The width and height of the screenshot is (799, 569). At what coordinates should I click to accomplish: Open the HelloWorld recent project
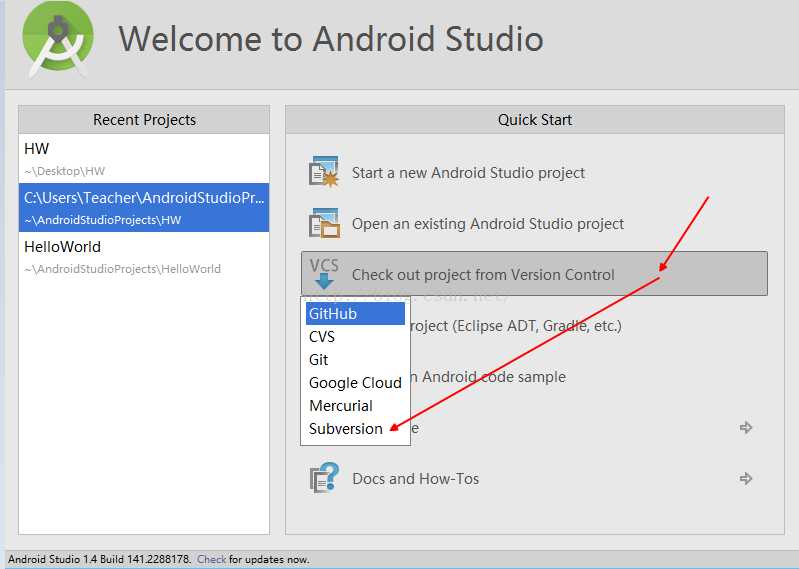point(144,256)
